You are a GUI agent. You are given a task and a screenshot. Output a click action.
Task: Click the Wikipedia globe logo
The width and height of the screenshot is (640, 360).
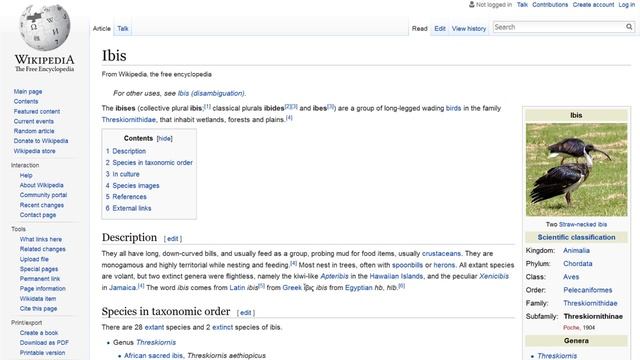(44, 27)
